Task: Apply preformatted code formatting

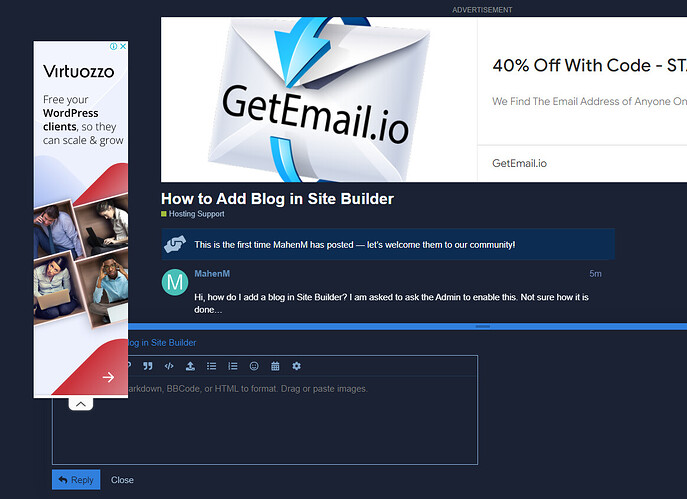Action: (169, 366)
